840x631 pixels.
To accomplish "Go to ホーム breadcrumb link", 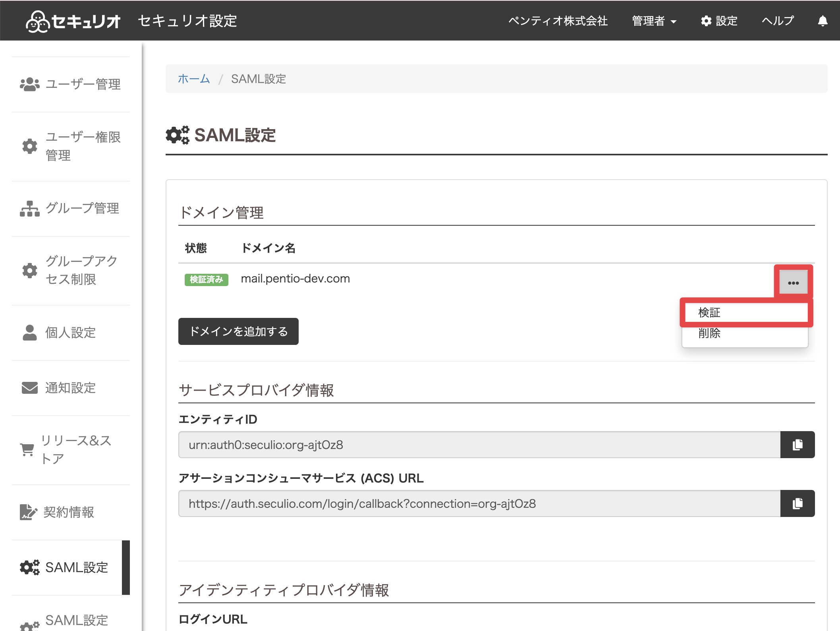I will (194, 79).
